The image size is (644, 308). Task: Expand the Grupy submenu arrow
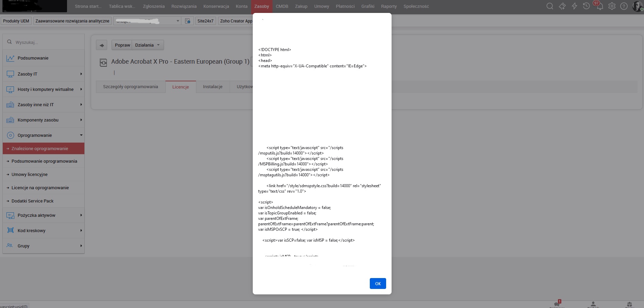[81, 246]
